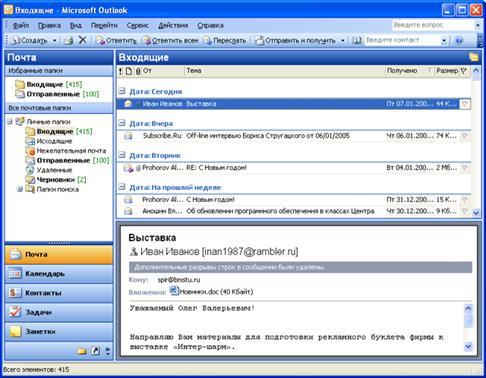Image resolution: width=486 pixels, height=378 pixels.
Task: Select the Subscribe.Ru Off-line интервью message
Action: 294,136
